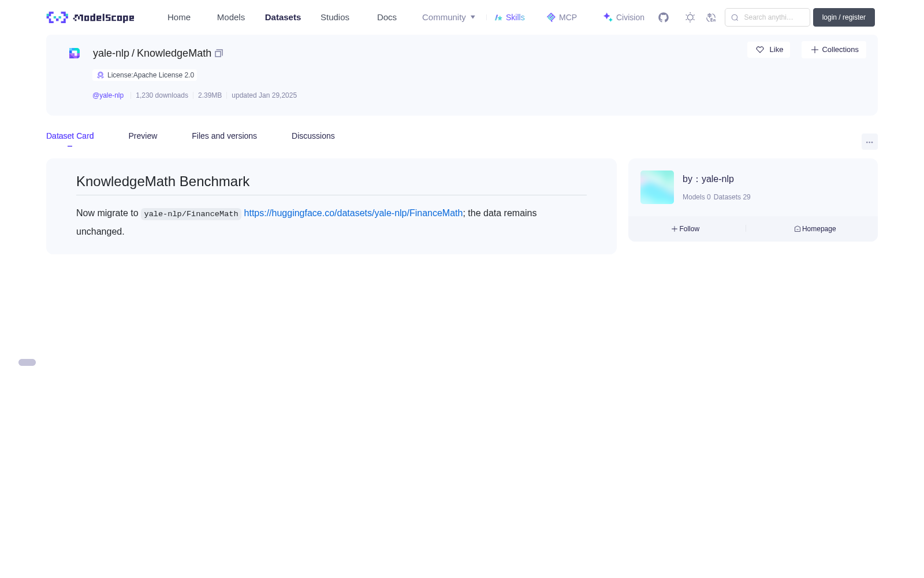Copy the dataset name with the copy icon

(x=219, y=53)
